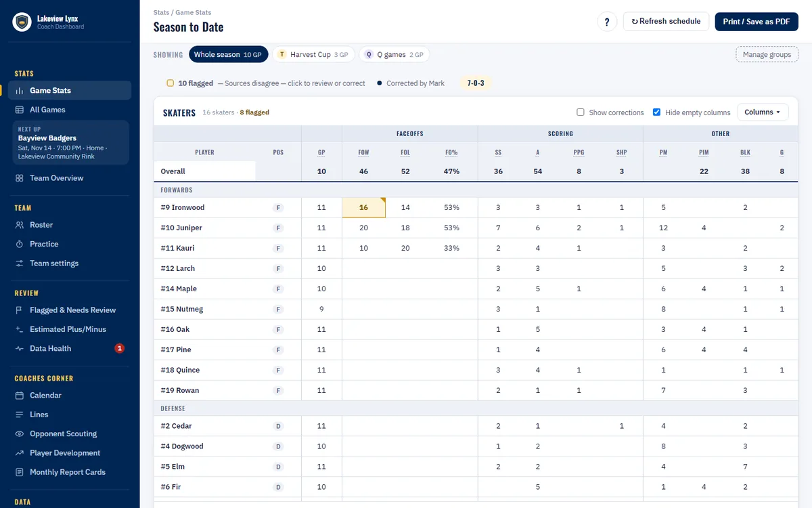Open help with the question mark button

tap(607, 22)
